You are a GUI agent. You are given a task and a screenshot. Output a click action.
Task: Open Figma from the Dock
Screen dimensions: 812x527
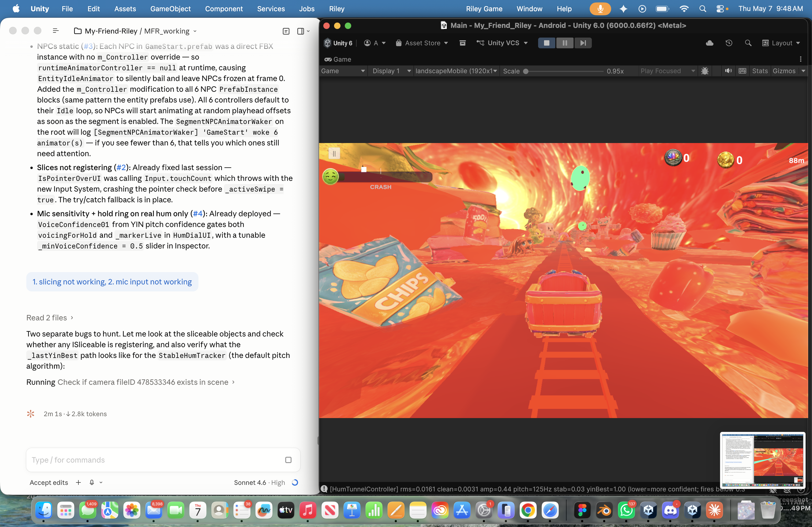click(x=582, y=510)
